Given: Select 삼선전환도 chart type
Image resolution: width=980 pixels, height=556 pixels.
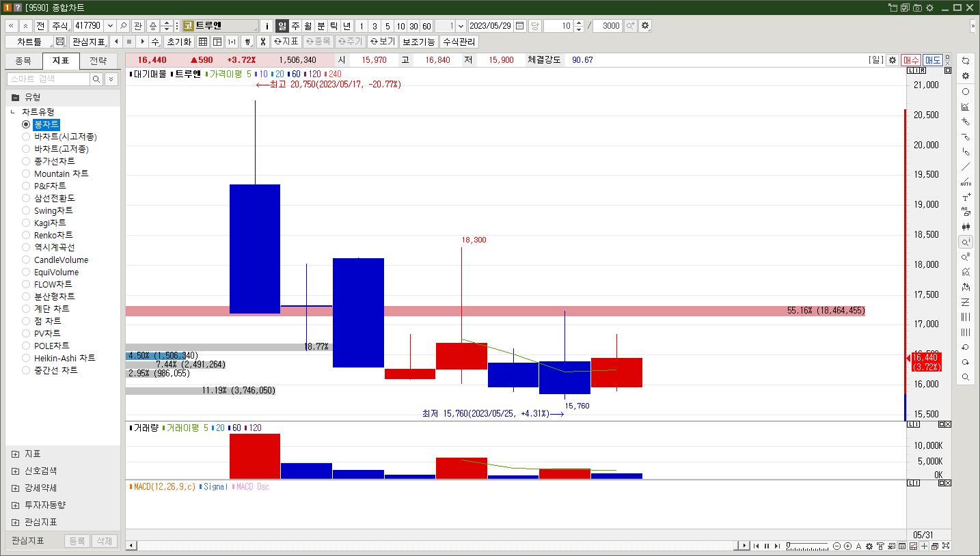Looking at the screenshot, I should tap(26, 198).
